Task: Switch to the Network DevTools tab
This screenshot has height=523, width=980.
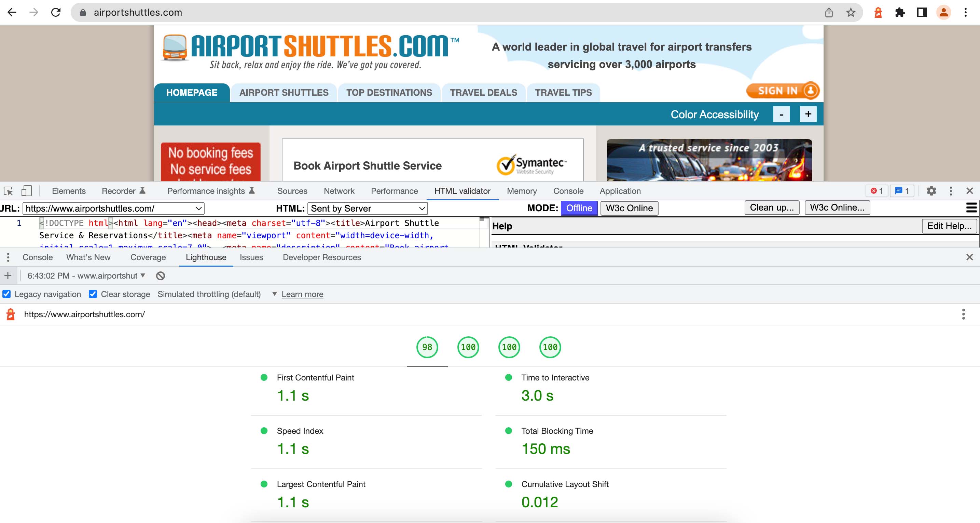Action: click(339, 191)
